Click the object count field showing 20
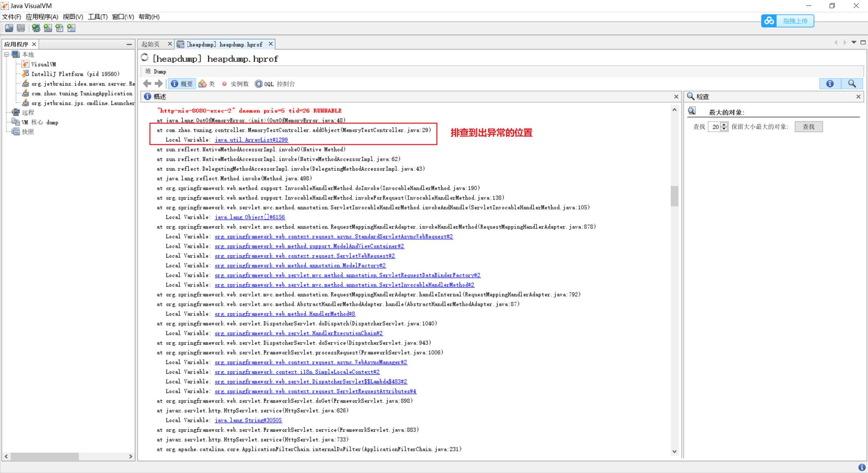 click(x=715, y=127)
